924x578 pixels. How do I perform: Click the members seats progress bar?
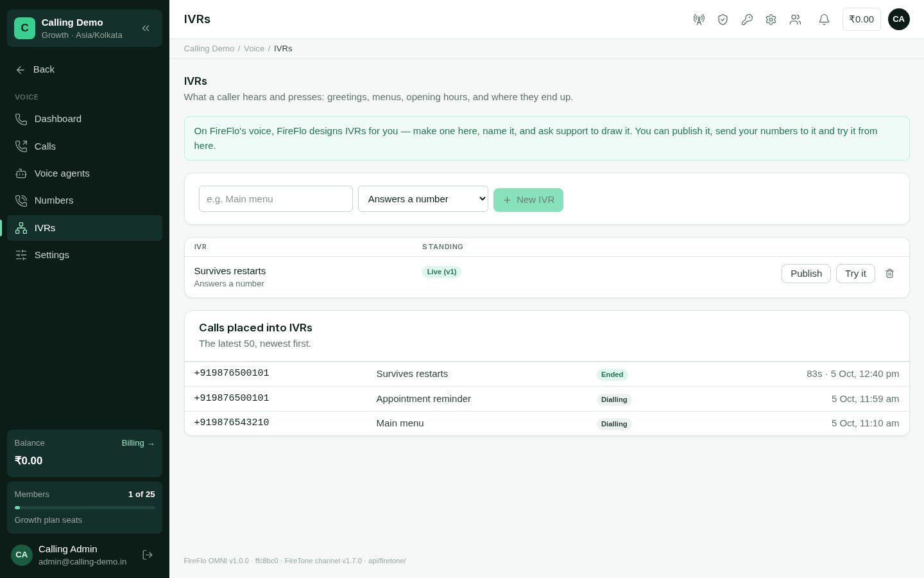click(x=85, y=508)
